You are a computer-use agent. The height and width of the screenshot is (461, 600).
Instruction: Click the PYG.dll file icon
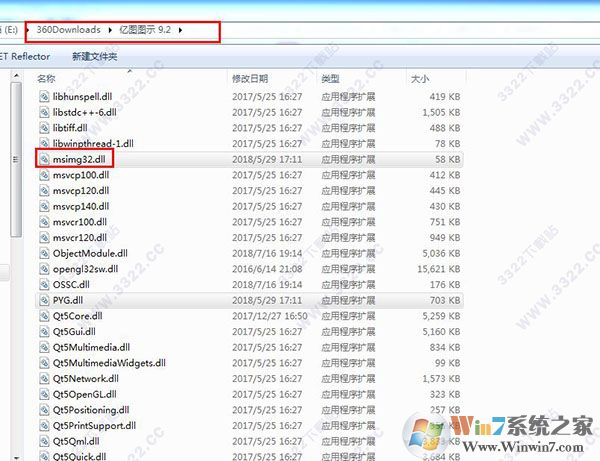point(44,300)
